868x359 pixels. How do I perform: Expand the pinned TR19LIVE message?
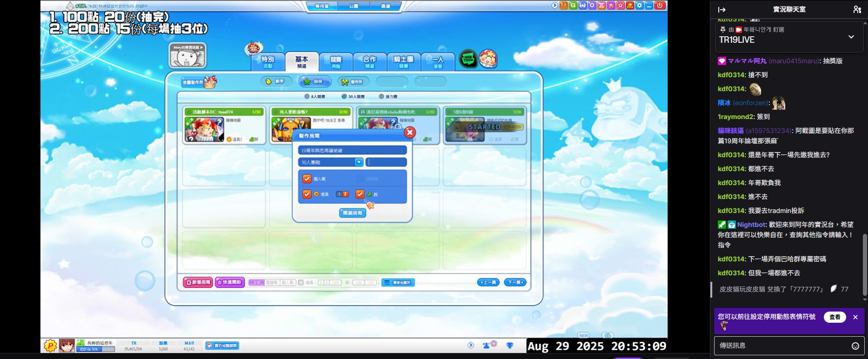(851, 37)
